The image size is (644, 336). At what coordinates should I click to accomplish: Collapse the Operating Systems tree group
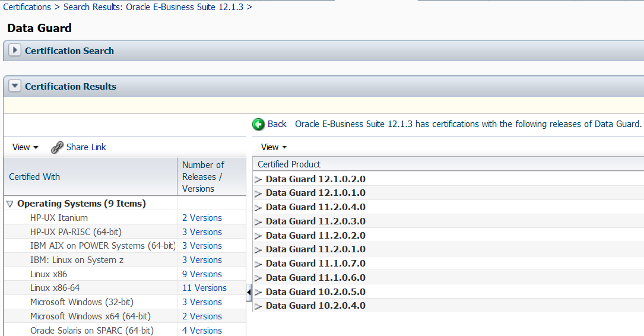click(x=9, y=204)
